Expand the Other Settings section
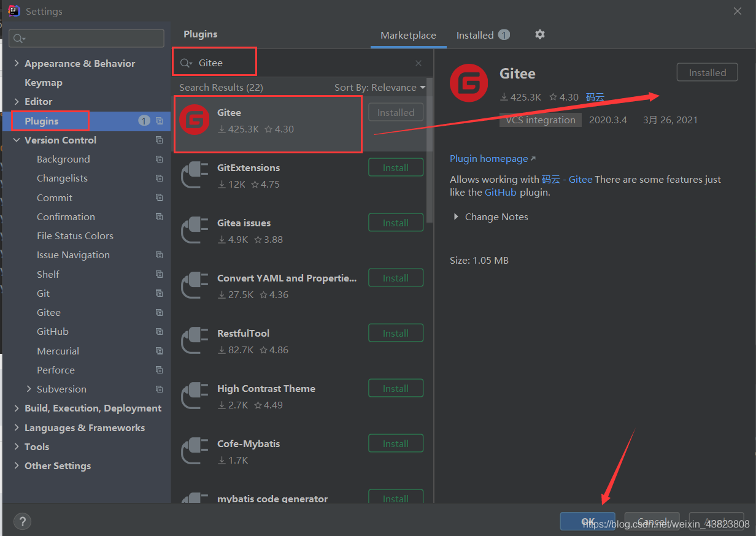This screenshot has height=536, width=756. click(17, 465)
